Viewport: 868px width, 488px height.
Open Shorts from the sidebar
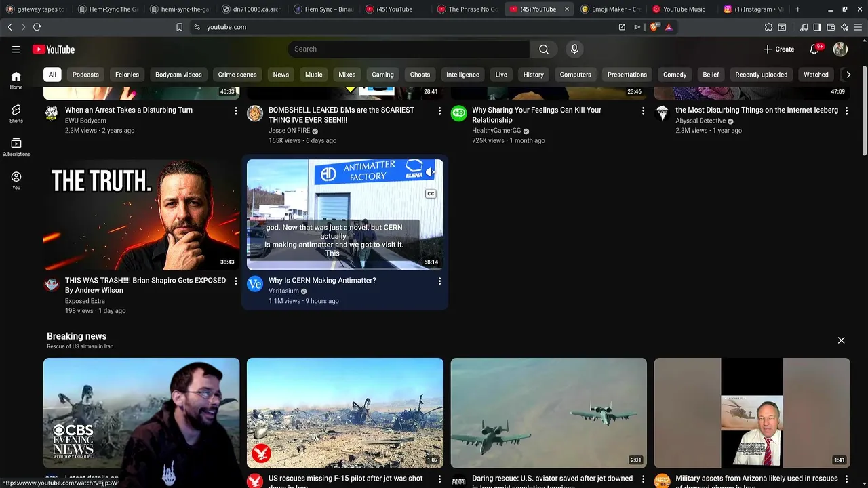click(x=16, y=113)
